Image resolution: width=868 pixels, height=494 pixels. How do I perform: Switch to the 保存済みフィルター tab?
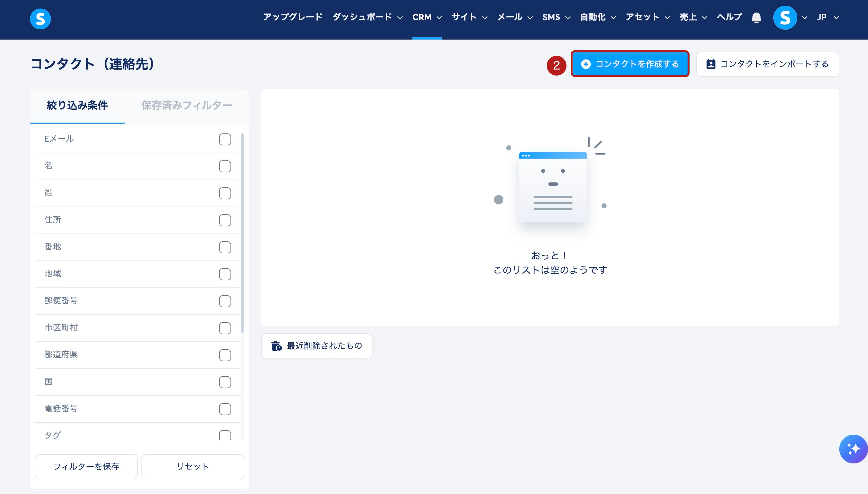click(x=186, y=106)
